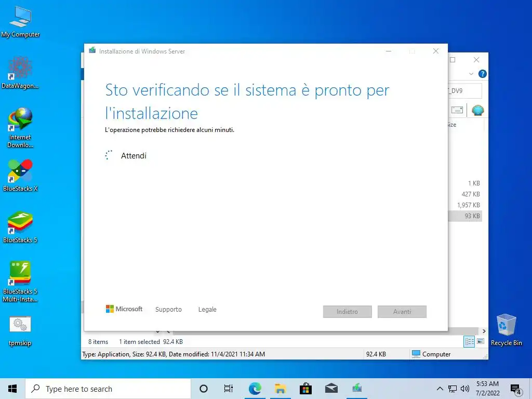Focus the Type here to search box

click(108, 389)
